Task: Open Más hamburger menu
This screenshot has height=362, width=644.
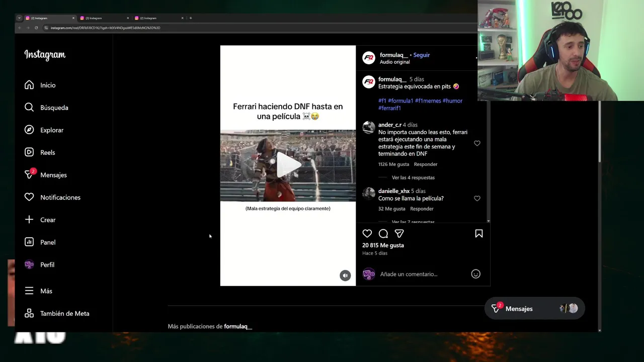Action: coord(29,291)
